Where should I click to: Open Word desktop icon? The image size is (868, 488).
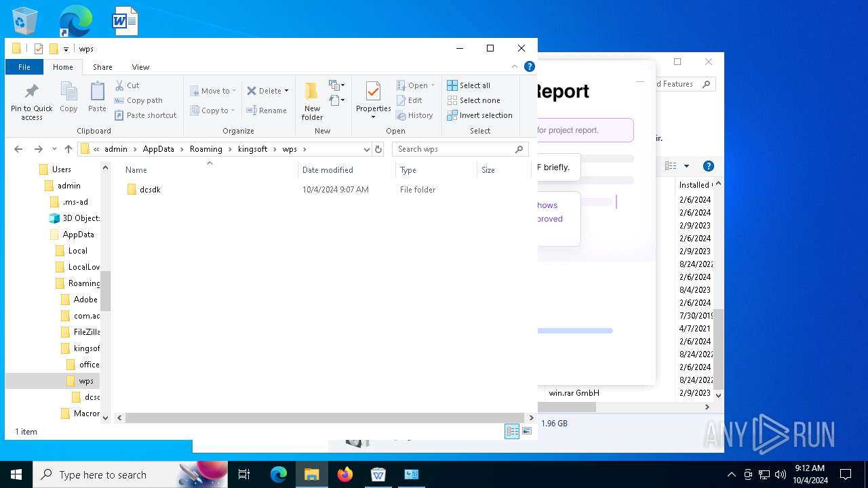[x=125, y=21]
